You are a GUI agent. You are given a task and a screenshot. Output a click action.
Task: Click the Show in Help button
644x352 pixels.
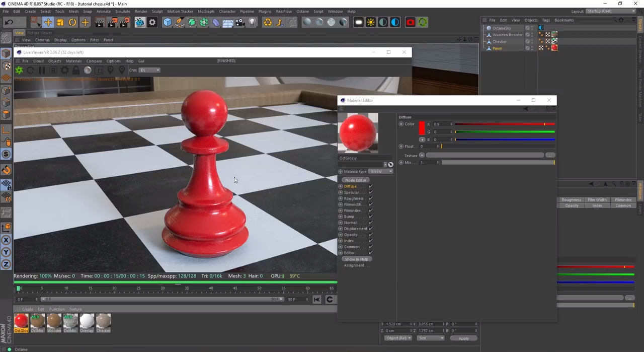click(x=356, y=259)
